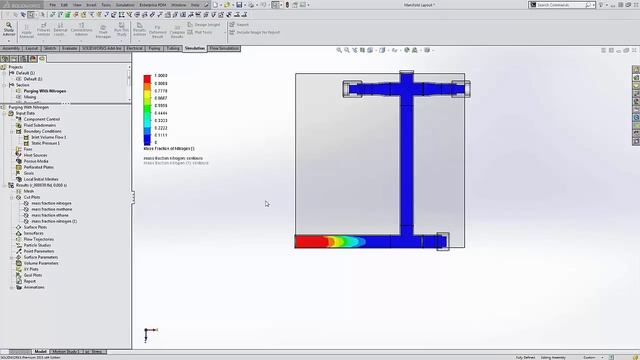Collapse the Boundary Conditions node
The width and height of the screenshot is (640, 360).
(x=12, y=131)
